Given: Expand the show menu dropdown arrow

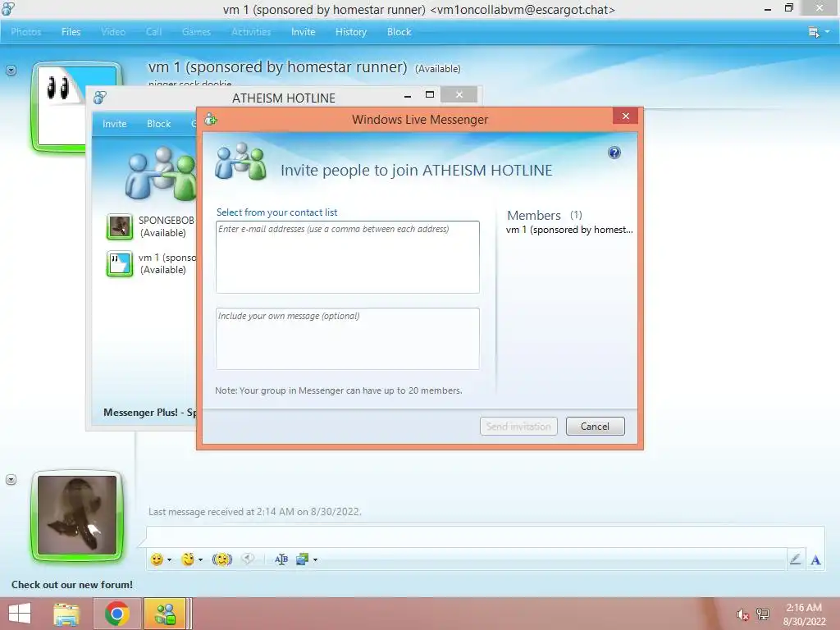Looking at the screenshot, I should click(827, 32).
